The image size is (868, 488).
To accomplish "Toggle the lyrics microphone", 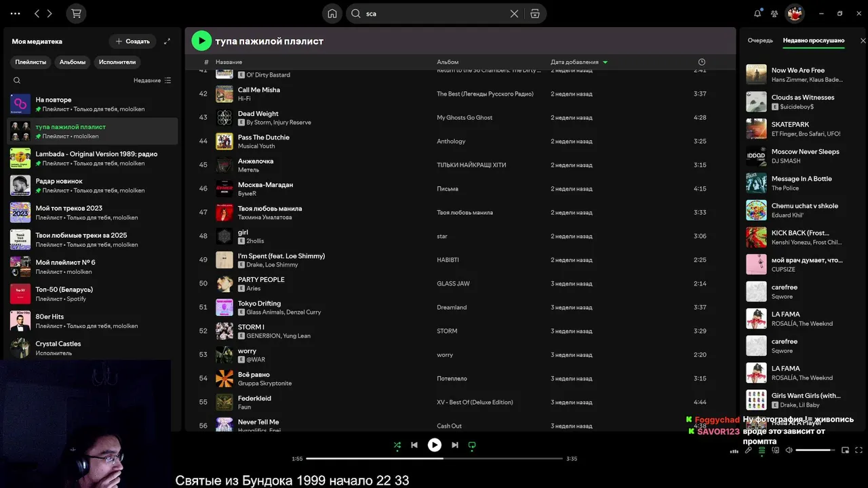I will click(749, 450).
